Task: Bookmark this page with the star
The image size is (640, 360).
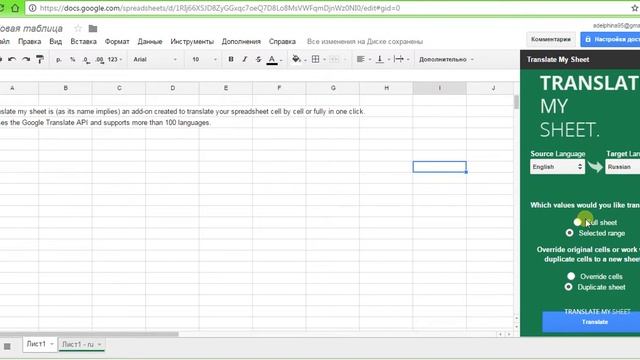Action: pyautogui.click(x=635, y=8)
